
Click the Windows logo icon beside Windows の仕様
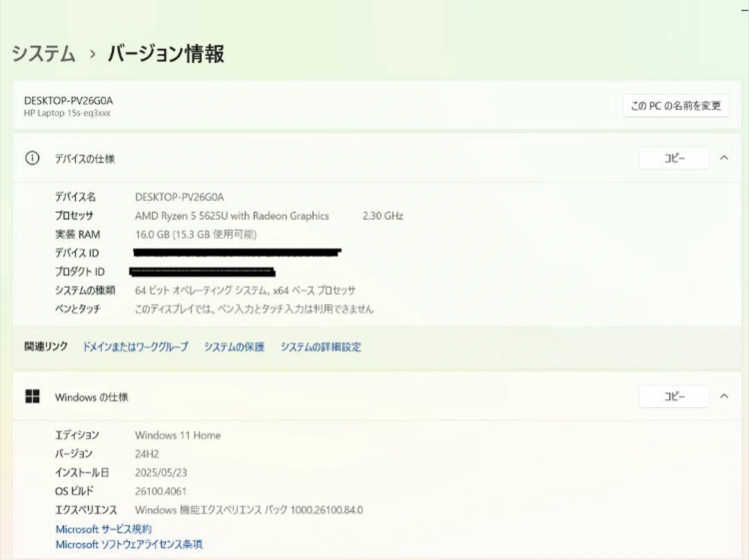pos(32,397)
